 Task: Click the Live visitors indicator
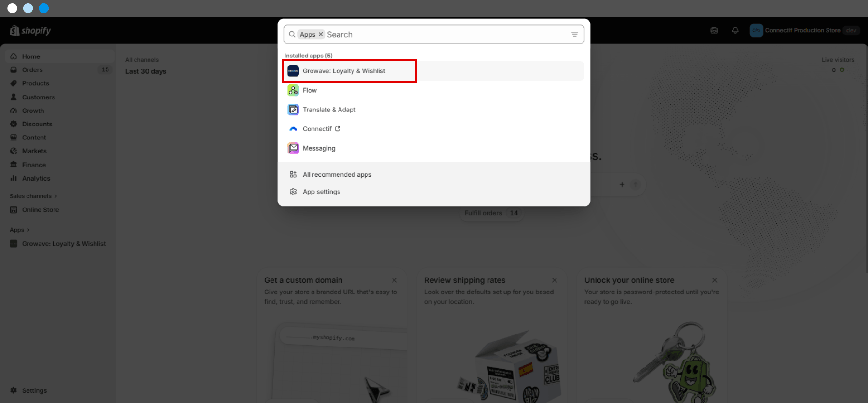click(838, 65)
